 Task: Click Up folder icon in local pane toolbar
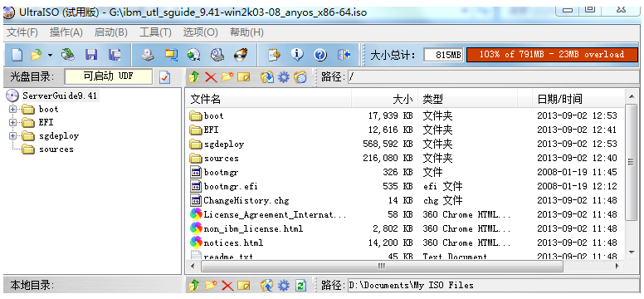[194, 285]
